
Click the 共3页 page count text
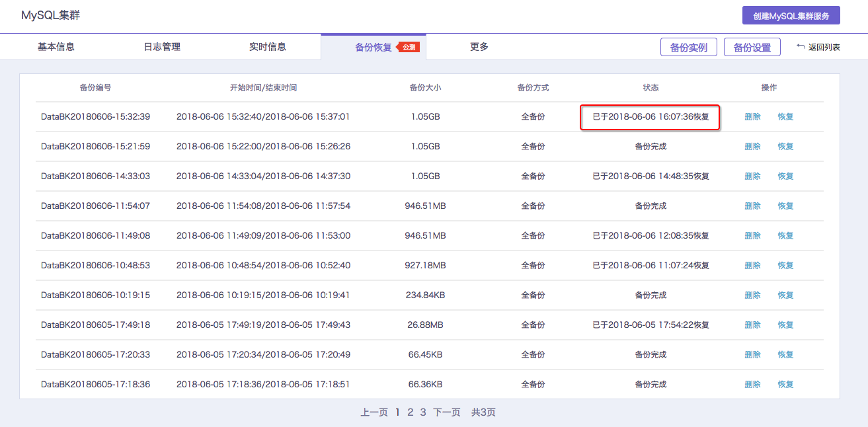pyautogui.click(x=483, y=412)
